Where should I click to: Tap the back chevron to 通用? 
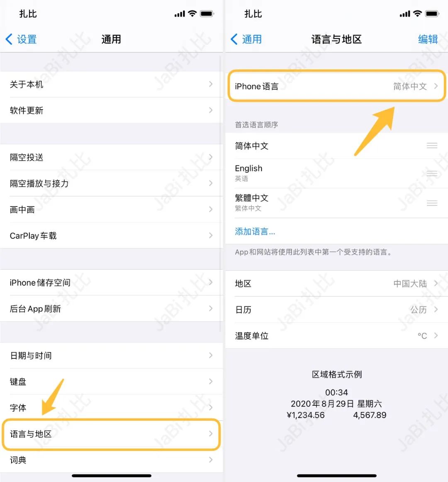click(x=234, y=39)
